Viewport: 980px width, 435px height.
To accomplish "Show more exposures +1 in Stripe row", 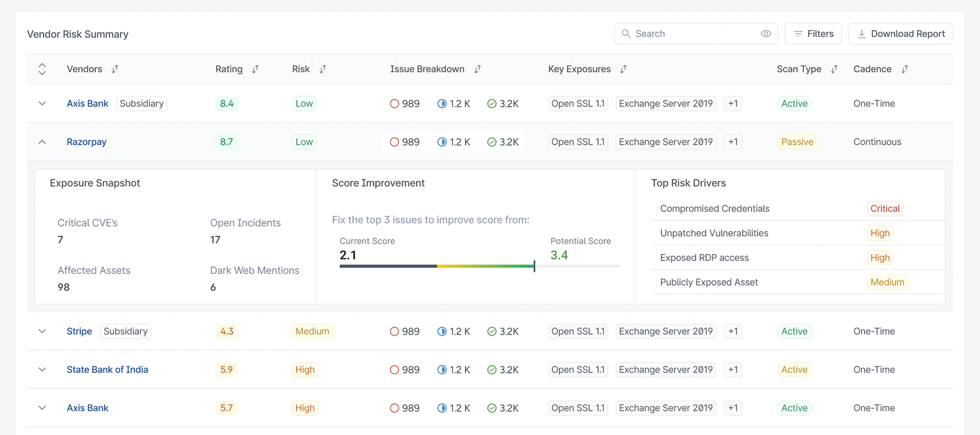I will pos(733,331).
